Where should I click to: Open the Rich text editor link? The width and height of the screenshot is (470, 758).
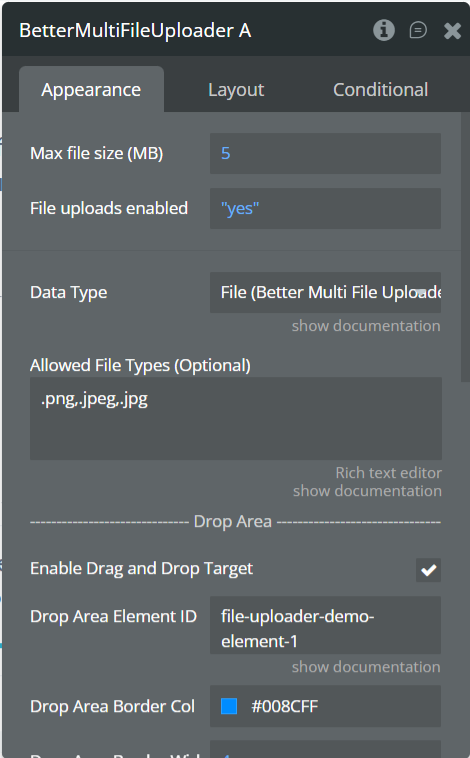(x=388, y=473)
